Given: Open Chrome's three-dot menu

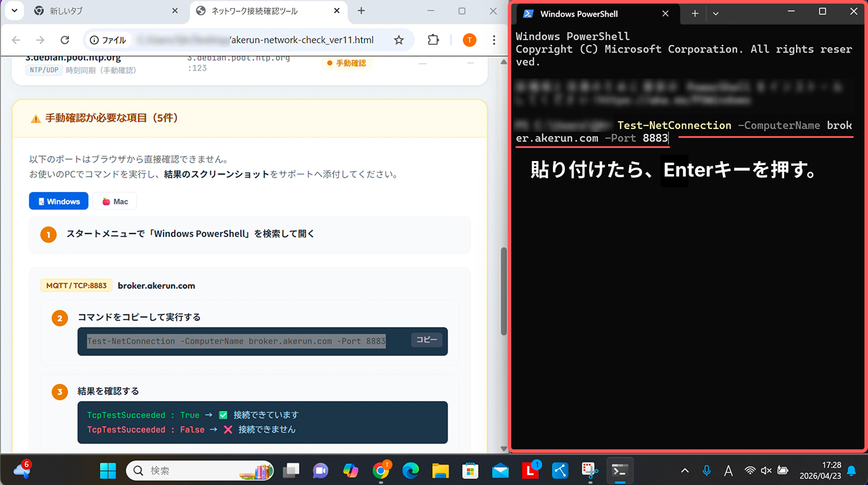Looking at the screenshot, I should pos(494,40).
